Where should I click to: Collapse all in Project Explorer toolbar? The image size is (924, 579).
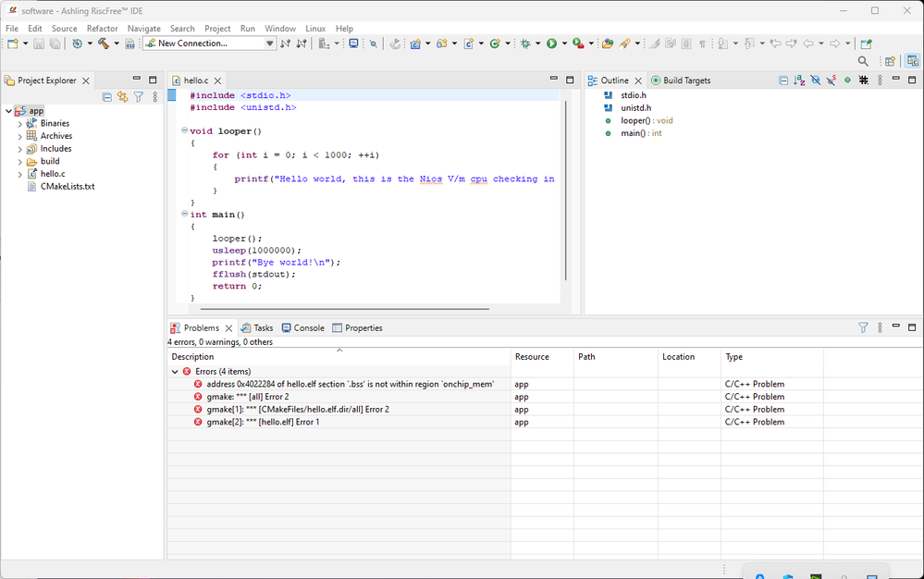(x=107, y=97)
